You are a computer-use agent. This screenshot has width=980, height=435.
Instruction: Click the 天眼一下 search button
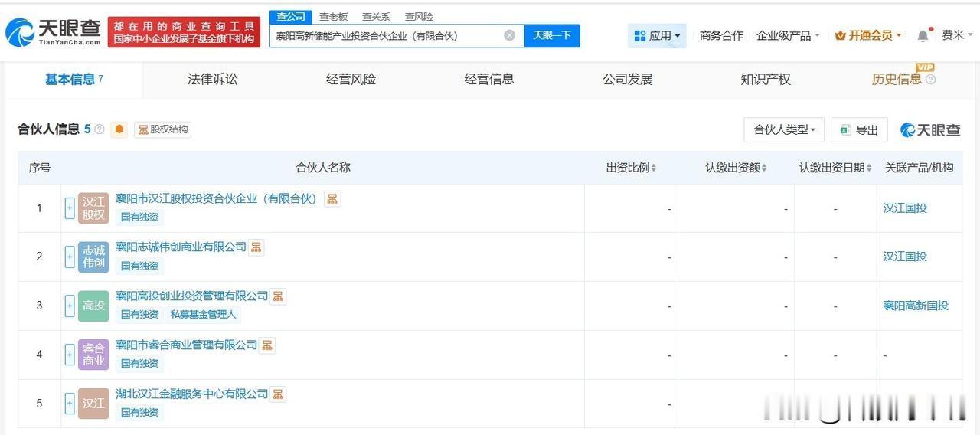[552, 35]
